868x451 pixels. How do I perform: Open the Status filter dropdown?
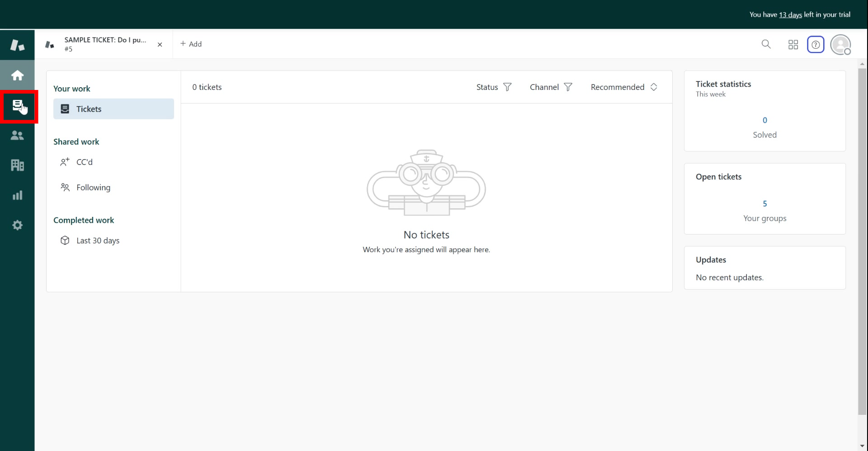pos(494,87)
